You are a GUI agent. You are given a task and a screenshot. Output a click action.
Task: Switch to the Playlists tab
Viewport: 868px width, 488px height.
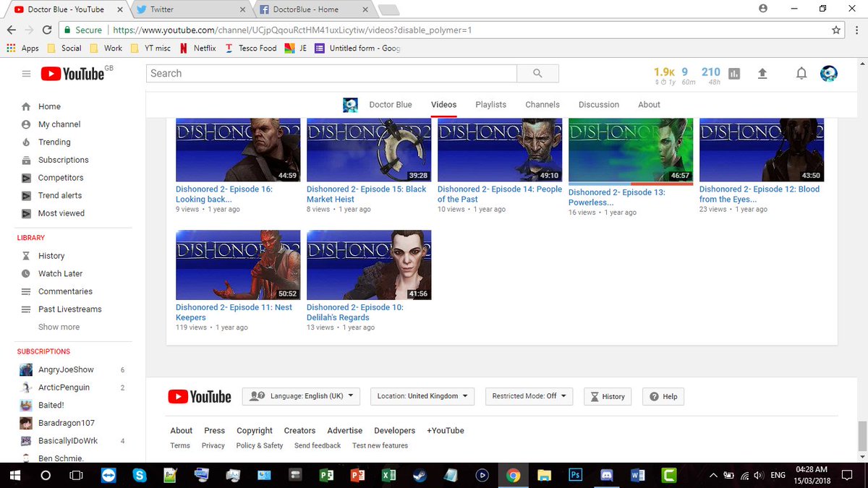coord(490,105)
